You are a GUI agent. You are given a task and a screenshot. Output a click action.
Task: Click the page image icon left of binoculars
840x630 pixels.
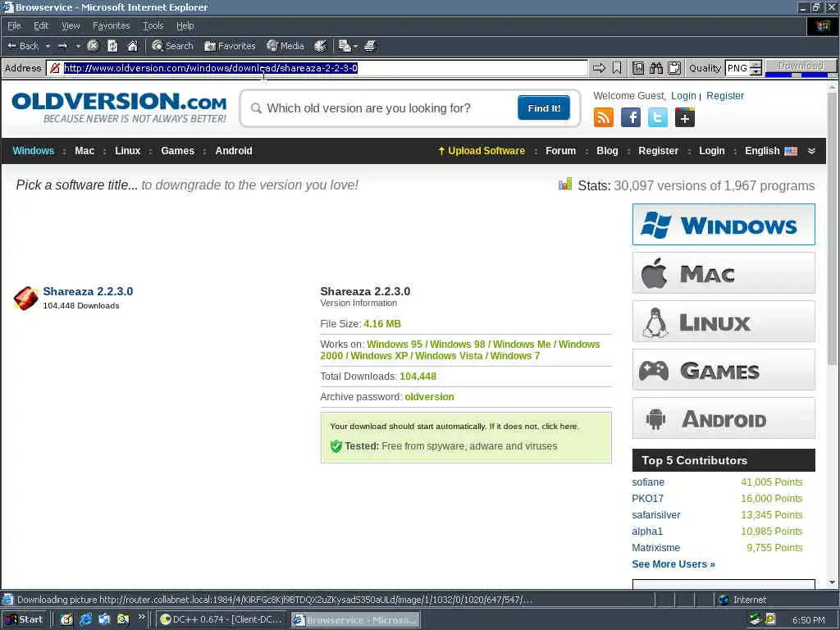click(x=637, y=68)
